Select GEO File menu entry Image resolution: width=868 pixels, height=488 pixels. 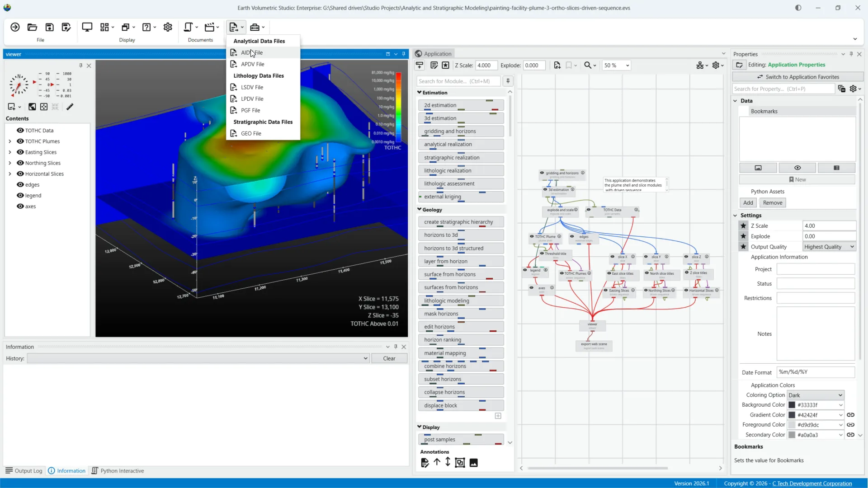263,133
